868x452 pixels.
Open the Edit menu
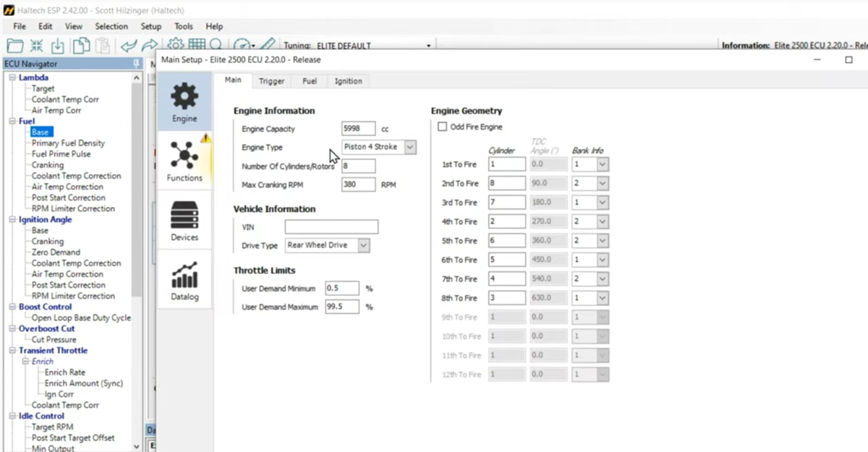pos(46,27)
